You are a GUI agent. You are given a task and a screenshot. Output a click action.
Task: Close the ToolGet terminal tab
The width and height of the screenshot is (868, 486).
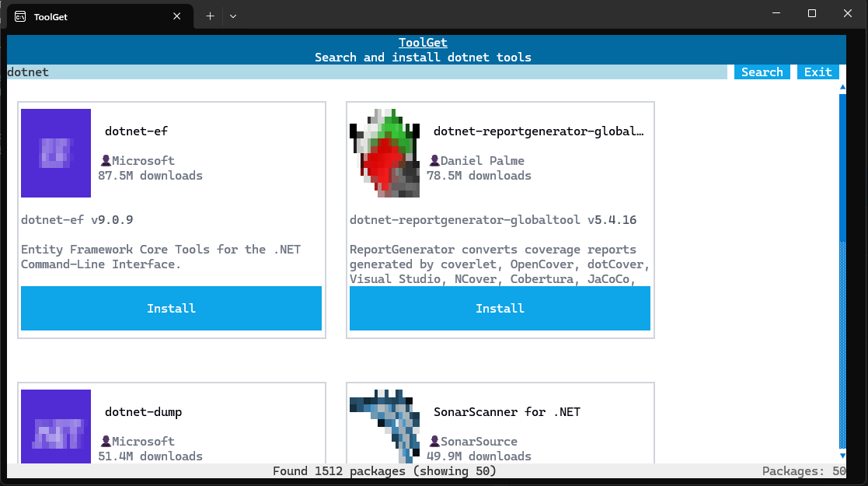click(x=176, y=16)
